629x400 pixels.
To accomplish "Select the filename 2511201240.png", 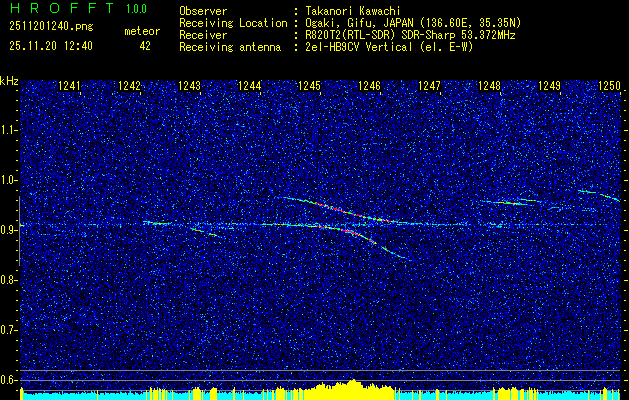I will [51, 27].
